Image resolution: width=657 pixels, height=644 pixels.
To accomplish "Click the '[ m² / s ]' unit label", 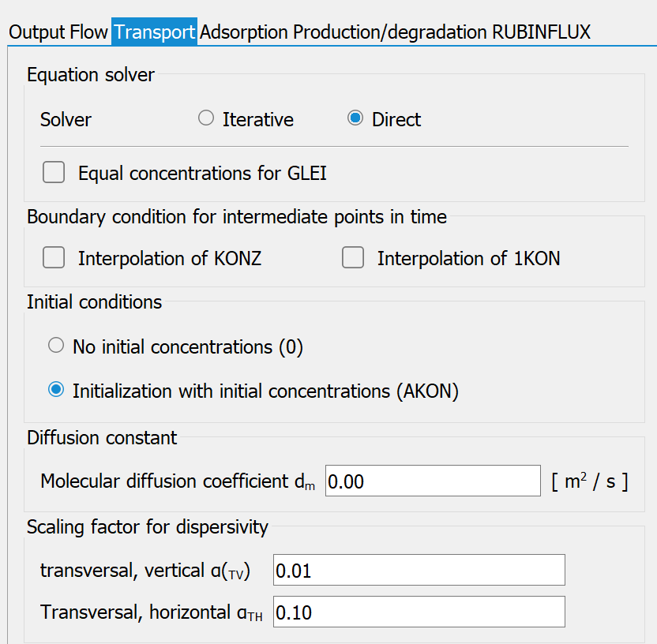I will (590, 481).
